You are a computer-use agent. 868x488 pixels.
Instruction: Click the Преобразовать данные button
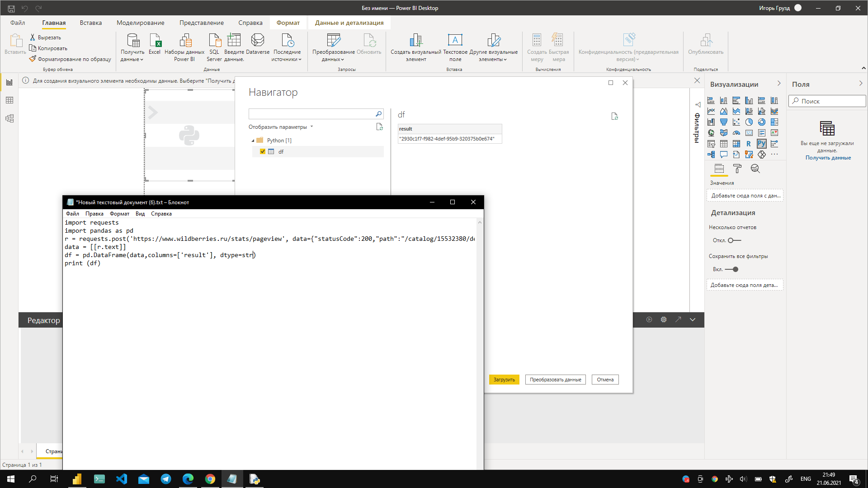(555, 380)
